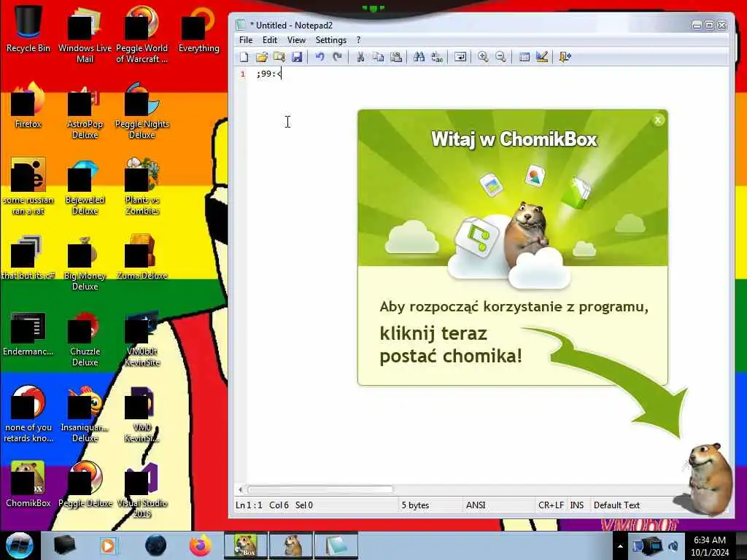Zoom out with the magnifier minus icon

pyautogui.click(x=500, y=57)
